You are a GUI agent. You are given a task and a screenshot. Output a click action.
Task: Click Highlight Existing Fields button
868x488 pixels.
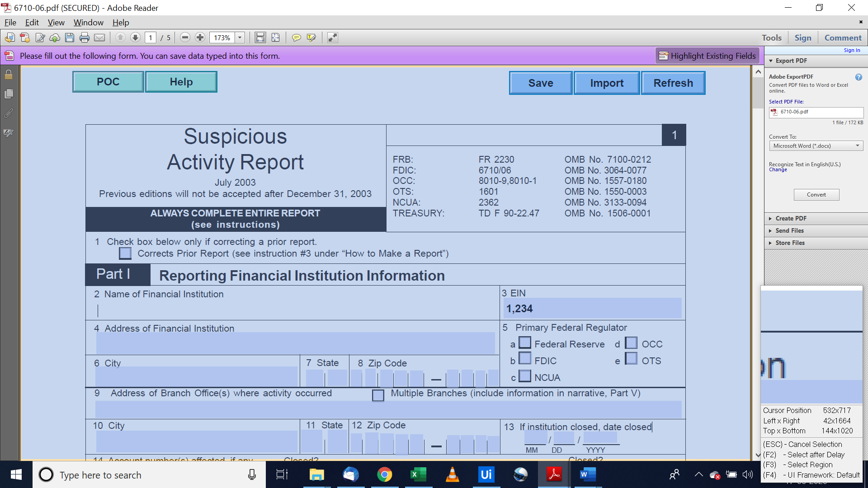[x=707, y=56]
